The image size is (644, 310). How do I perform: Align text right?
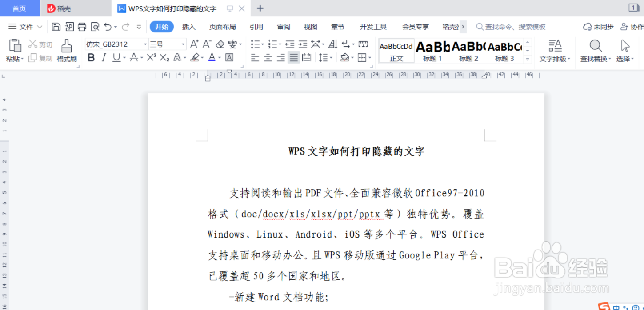click(x=281, y=57)
